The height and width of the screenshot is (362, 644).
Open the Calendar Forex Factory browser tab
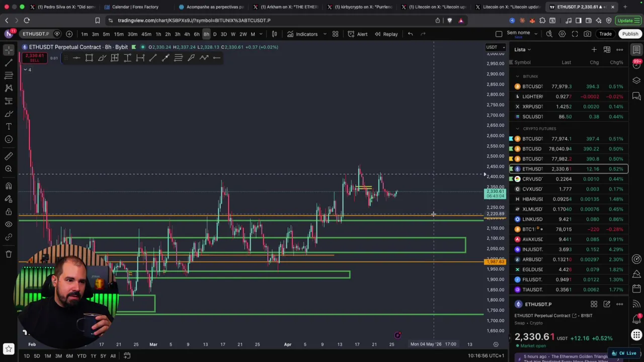(x=135, y=7)
